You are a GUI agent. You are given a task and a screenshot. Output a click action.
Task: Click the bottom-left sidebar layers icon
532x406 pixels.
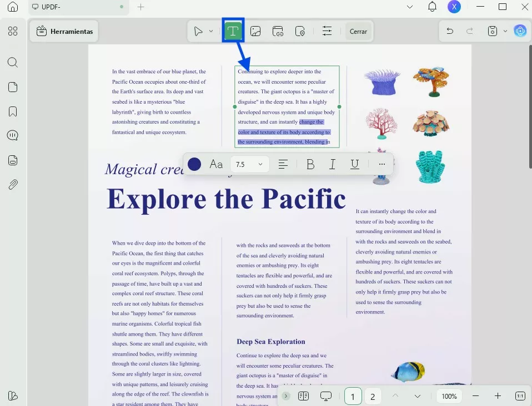click(x=13, y=395)
